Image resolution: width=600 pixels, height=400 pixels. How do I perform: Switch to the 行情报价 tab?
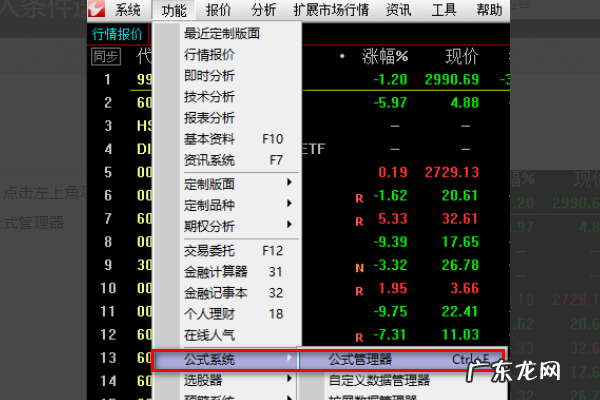pyautogui.click(x=117, y=34)
